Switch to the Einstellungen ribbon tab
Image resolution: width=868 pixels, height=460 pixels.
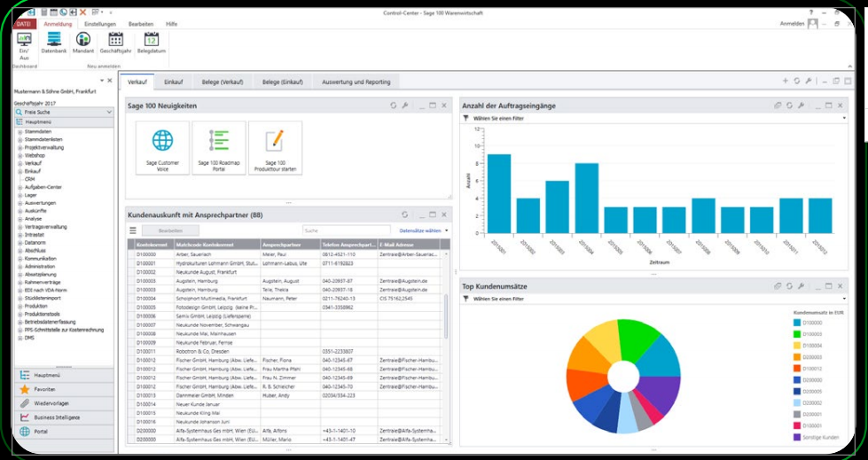click(100, 24)
